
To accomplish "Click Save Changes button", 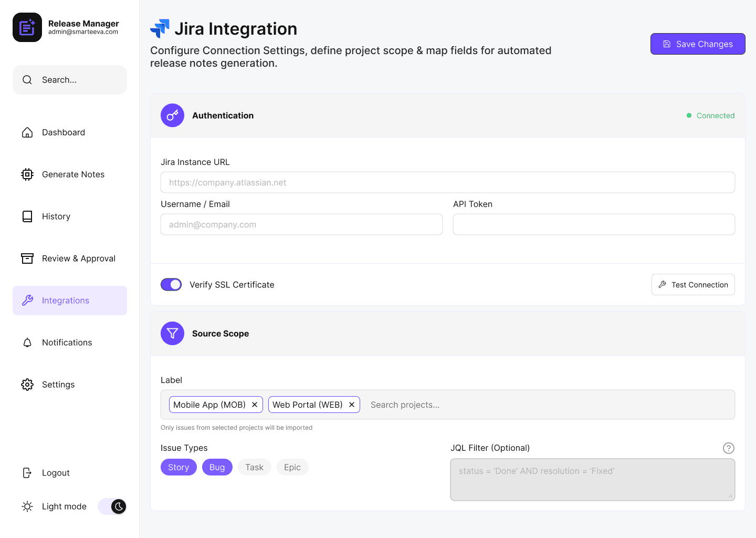I will [698, 44].
